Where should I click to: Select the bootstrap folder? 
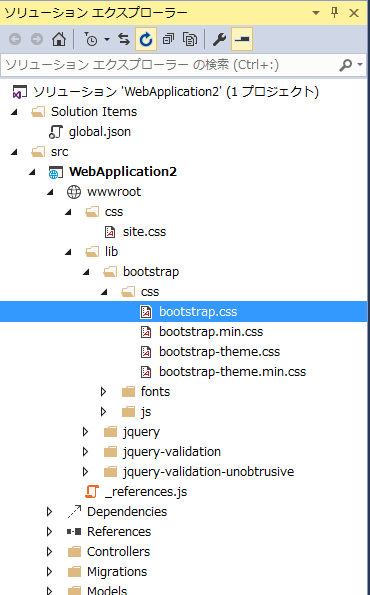point(151,272)
